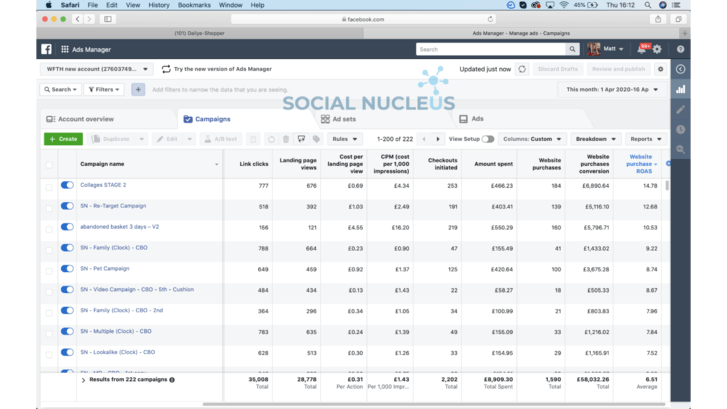727x409 pixels.
Task: Click the green Create button
Action: click(x=63, y=139)
